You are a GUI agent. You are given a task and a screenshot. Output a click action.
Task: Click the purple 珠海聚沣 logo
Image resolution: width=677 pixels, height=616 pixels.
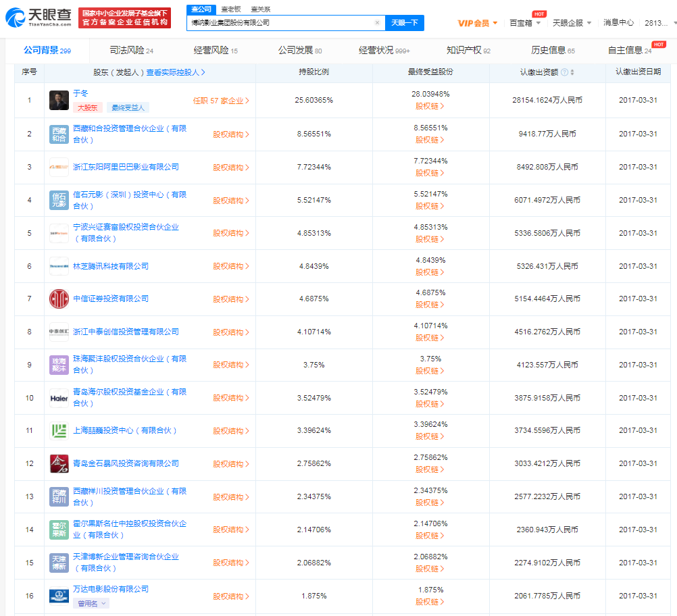tap(59, 365)
